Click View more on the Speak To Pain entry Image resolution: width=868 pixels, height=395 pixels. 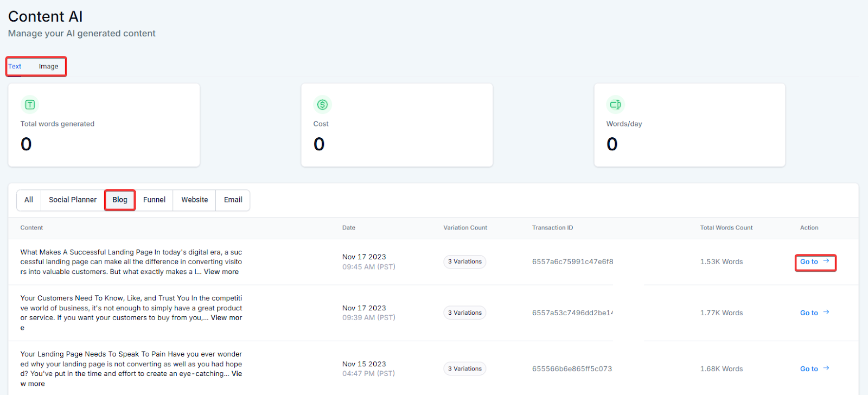(x=237, y=374)
